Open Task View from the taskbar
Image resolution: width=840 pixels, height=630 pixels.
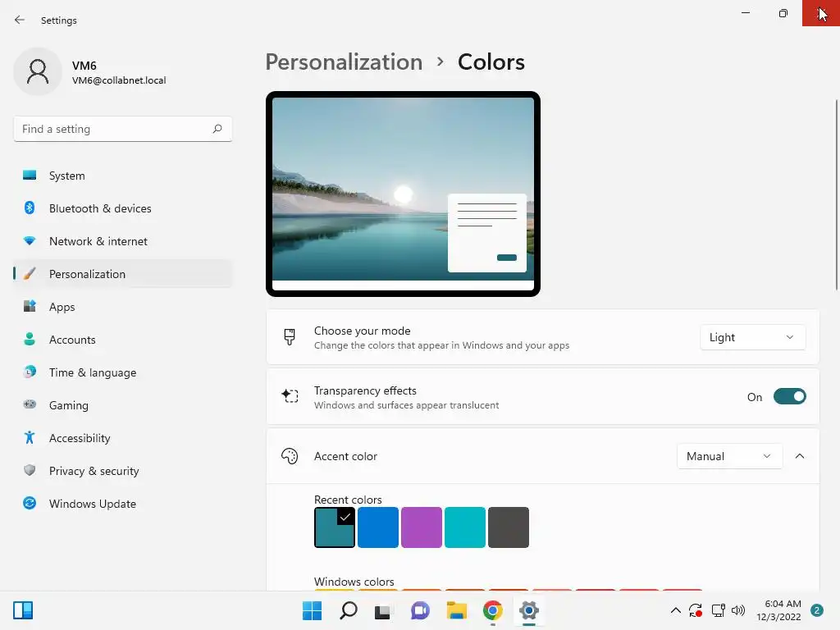coord(382,611)
